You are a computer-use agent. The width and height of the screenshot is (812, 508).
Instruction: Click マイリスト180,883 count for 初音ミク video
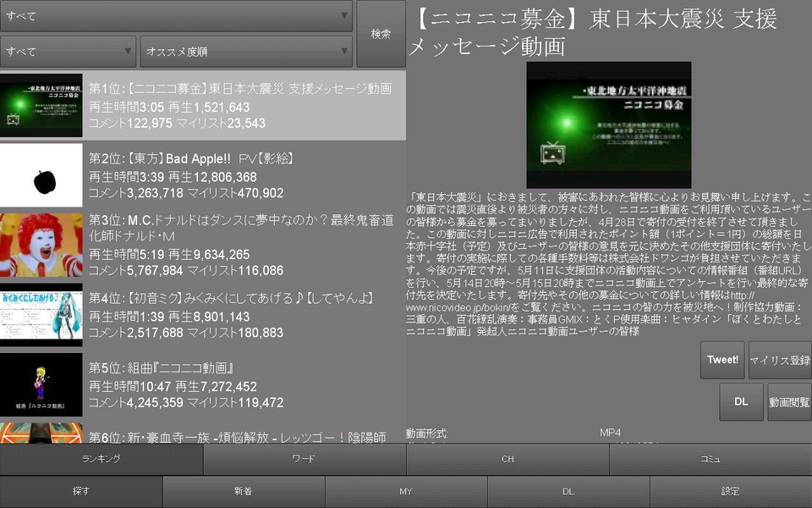pos(235,333)
